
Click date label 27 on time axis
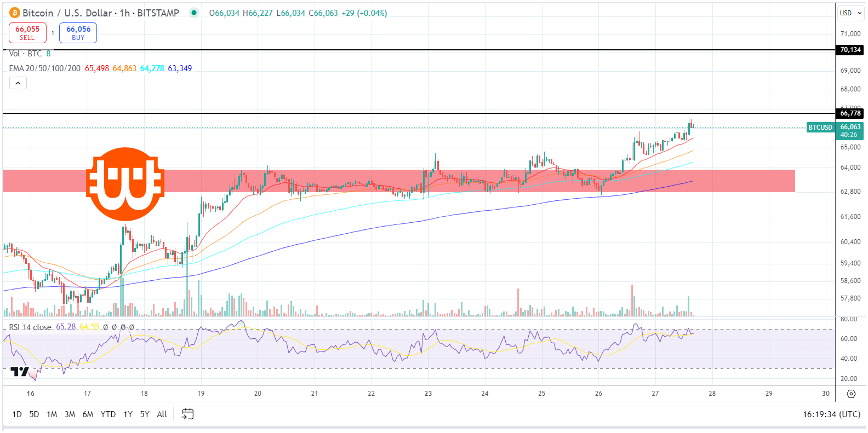tap(655, 394)
